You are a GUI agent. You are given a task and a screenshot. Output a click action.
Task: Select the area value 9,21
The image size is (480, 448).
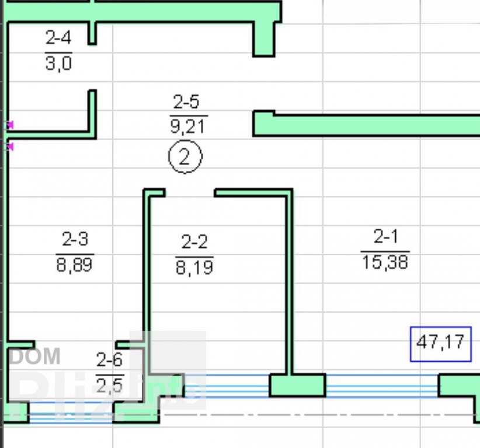(187, 125)
